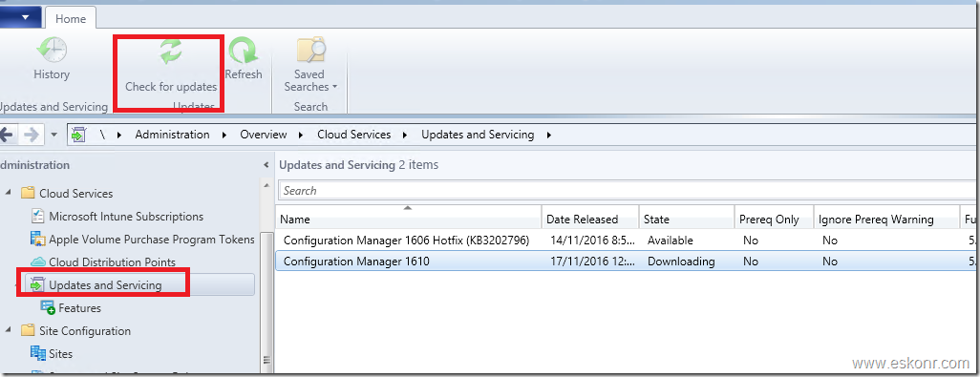Image resolution: width=980 pixels, height=377 pixels.
Task: Switch to the Home ribbon tab
Action: point(71,19)
